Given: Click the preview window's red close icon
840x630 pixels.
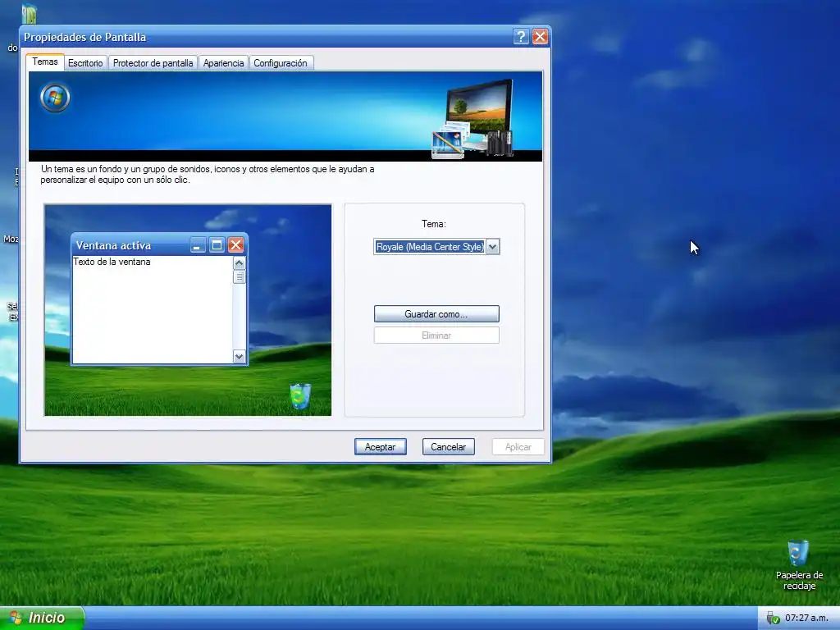Looking at the screenshot, I should (235, 245).
